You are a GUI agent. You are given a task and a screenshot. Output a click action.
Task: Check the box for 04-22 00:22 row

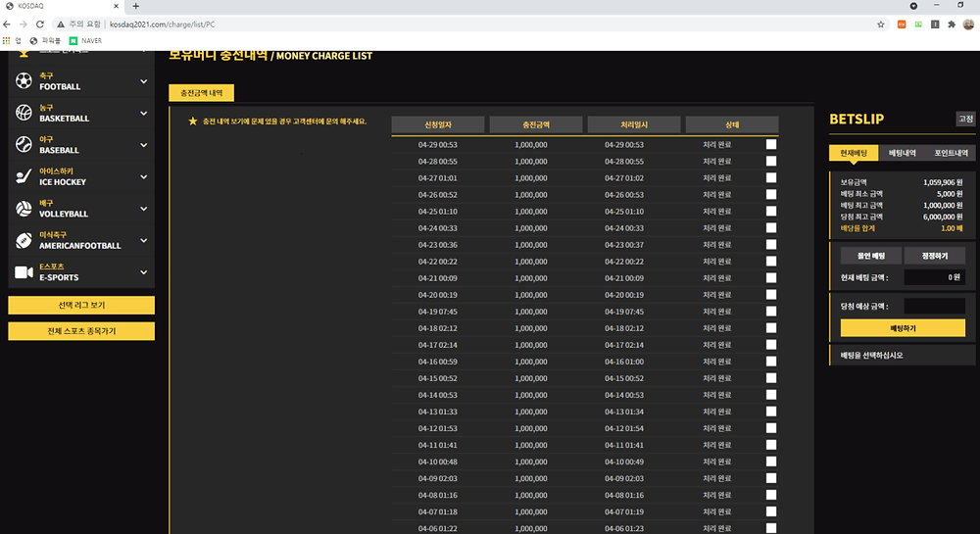(771, 261)
